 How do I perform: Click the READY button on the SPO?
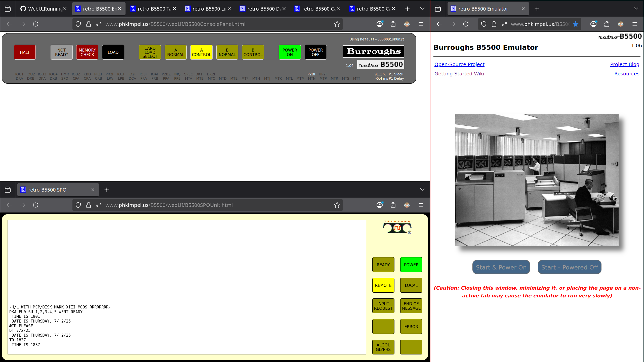383,265
